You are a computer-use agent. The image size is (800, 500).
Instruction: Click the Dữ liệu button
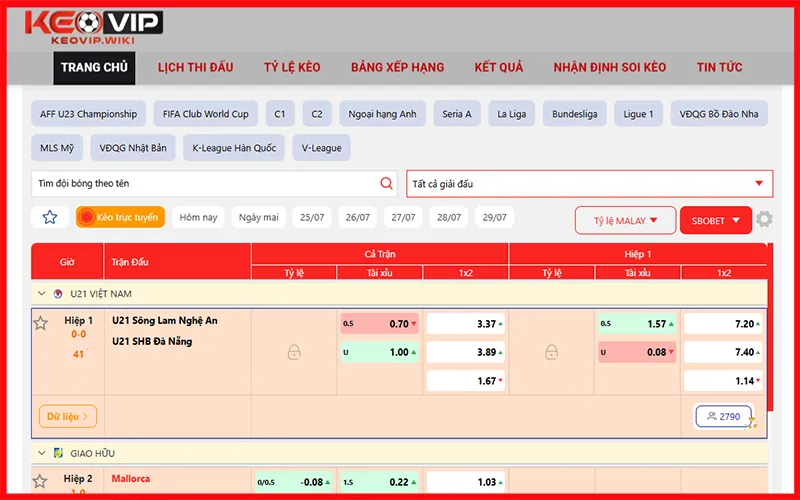point(67,416)
